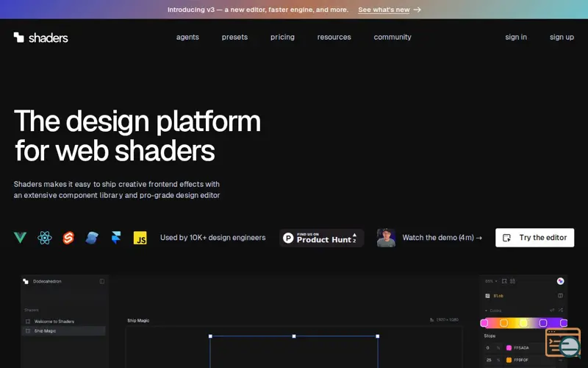Click the Framer icon
588x368 pixels.
point(116,238)
